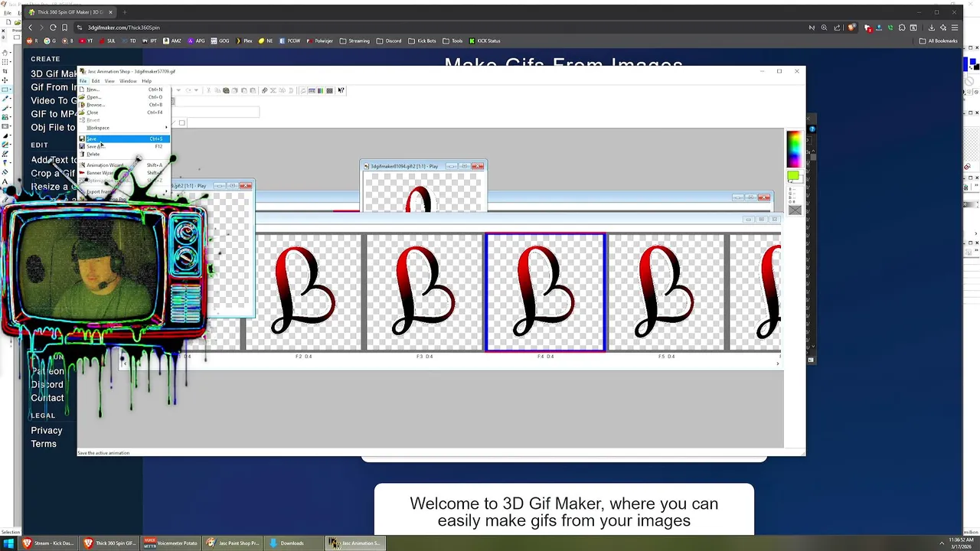Open the Plex bookmark
The height and width of the screenshot is (551, 980).
(x=243, y=41)
